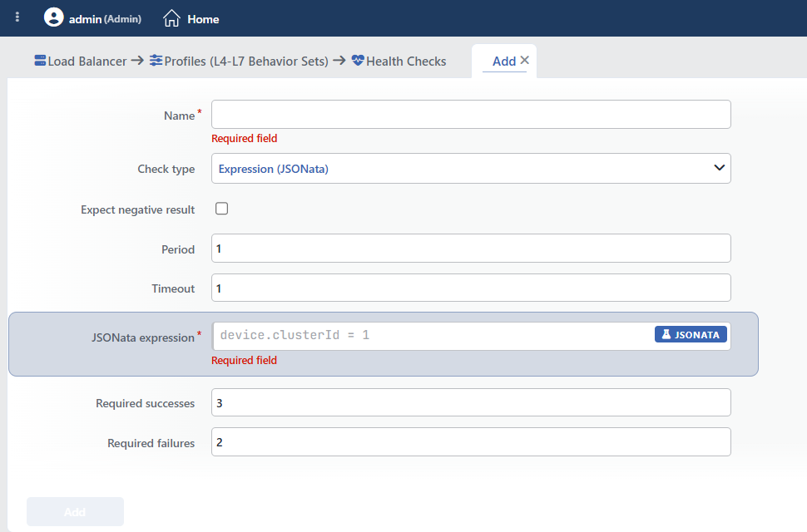Viewport: 807px width, 532px height.
Task: Click the Check type label
Action: tap(166, 169)
